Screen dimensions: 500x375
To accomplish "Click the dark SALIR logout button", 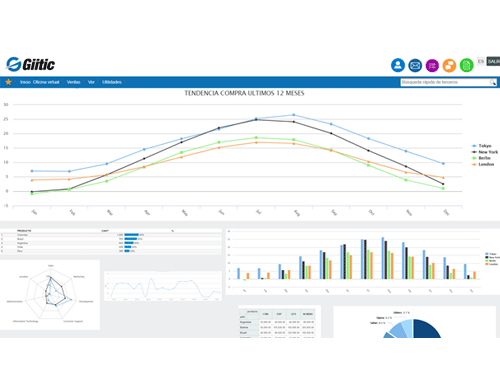I will pyautogui.click(x=493, y=61).
